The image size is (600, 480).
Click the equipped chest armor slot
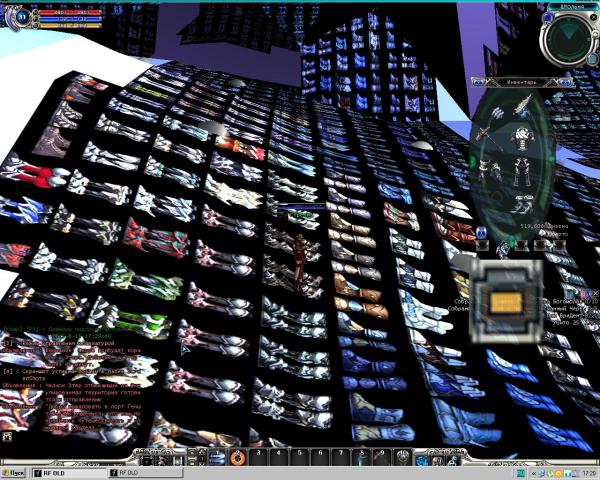[x=522, y=138]
